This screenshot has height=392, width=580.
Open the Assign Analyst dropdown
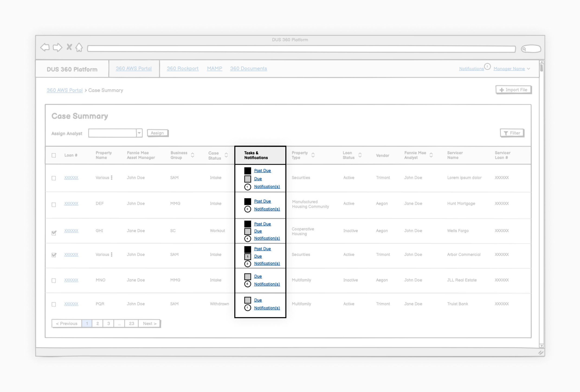[139, 133]
